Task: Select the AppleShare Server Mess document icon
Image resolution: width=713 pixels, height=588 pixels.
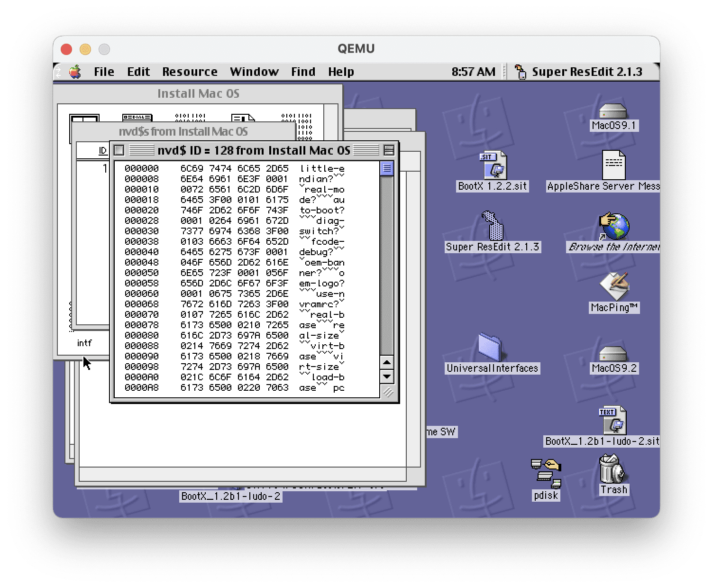Action: point(614,165)
